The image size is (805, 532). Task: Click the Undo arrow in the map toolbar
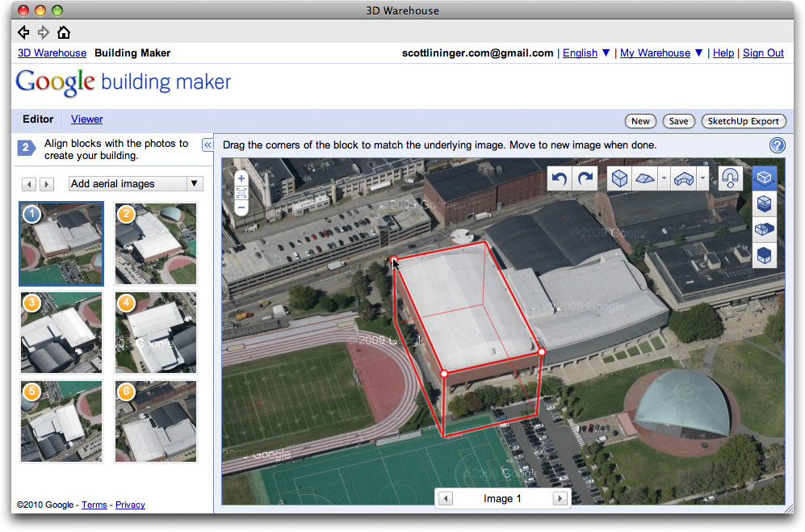point(559,178)
